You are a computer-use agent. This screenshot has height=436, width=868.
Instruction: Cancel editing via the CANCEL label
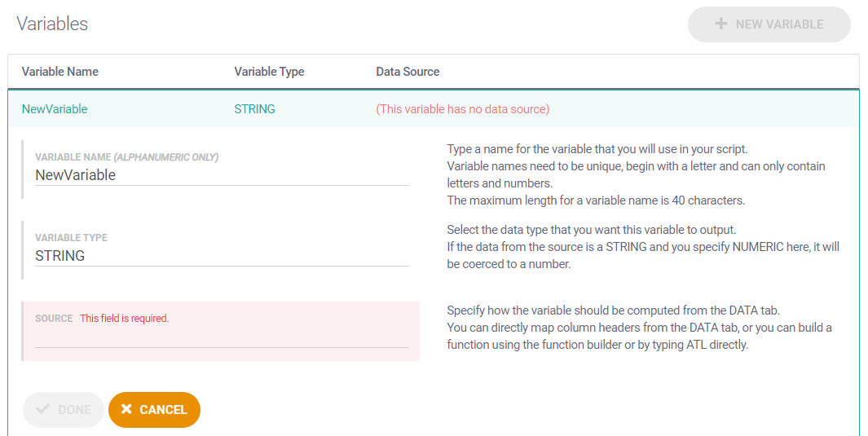coord(163,410)
